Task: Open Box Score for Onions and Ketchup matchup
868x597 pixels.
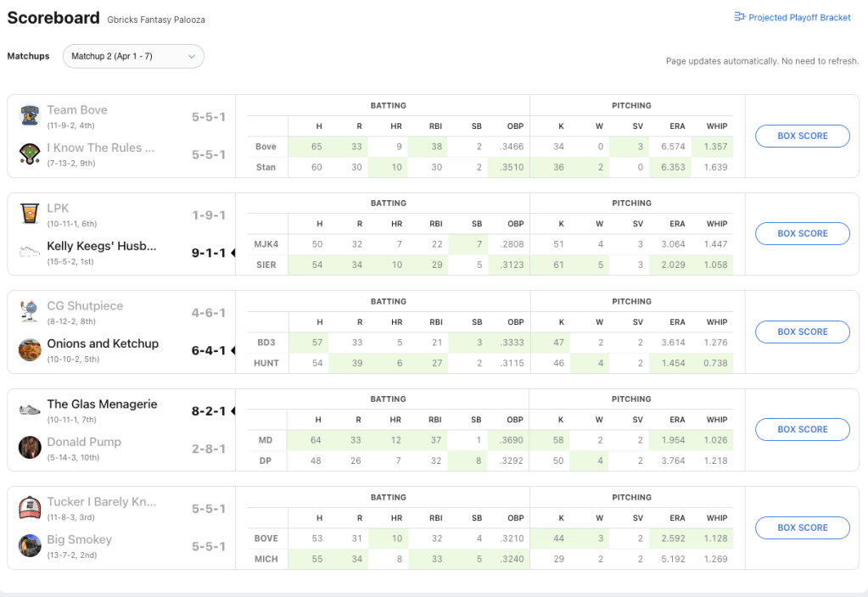Action: pos(802,332)
